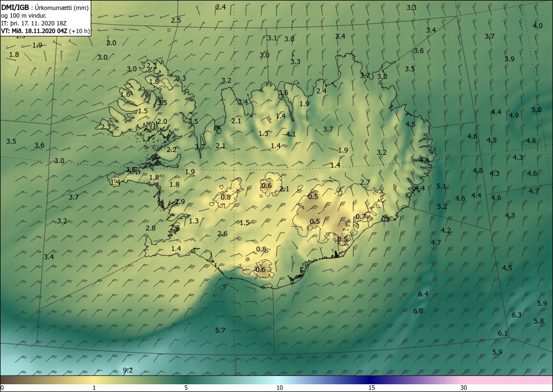Click the 3.9 value on the map
The image size is (553, 392).
[509, 59]
